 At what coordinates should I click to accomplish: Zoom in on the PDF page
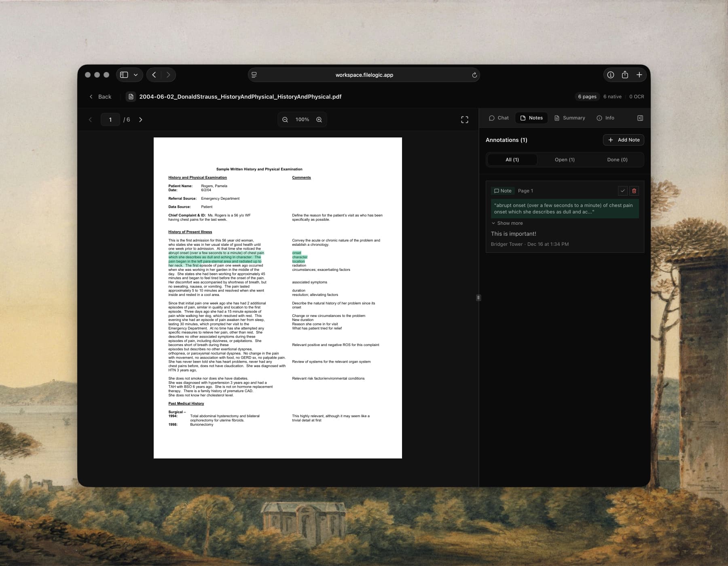[319, 119]
